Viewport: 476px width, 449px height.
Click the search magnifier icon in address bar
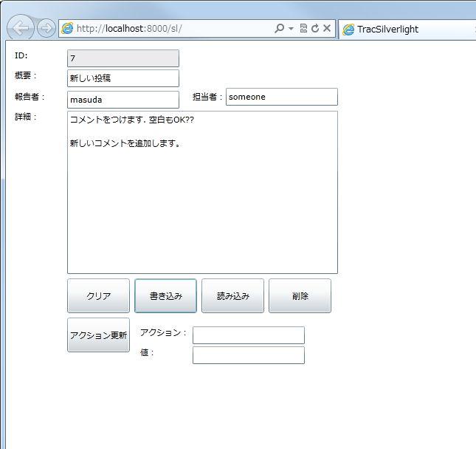(279, 29)
